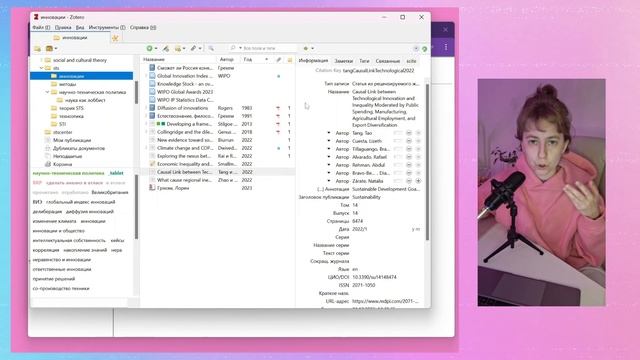The image size is (640, 360).
Task: Select the Climate change and COP item
Action: click(x=185, y=148)
